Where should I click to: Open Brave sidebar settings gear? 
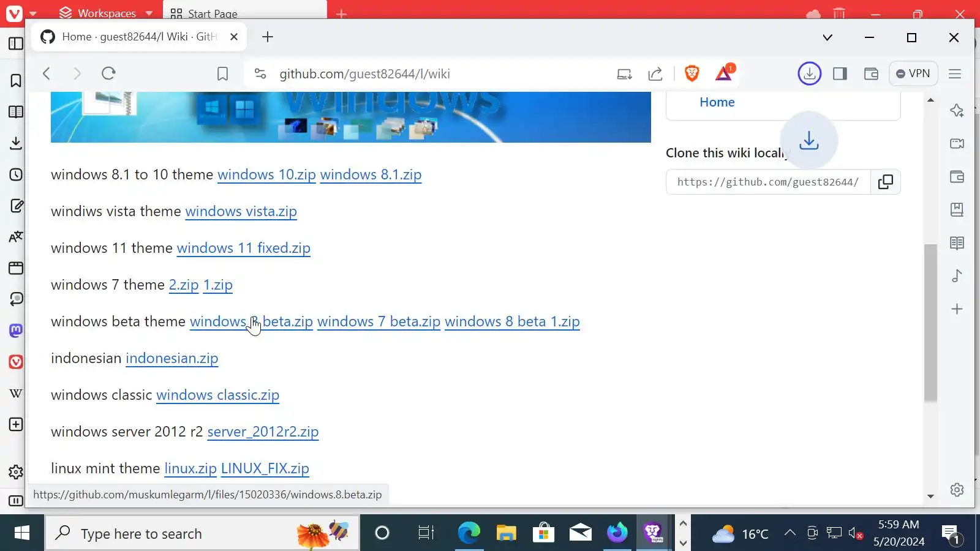(957, 490)
